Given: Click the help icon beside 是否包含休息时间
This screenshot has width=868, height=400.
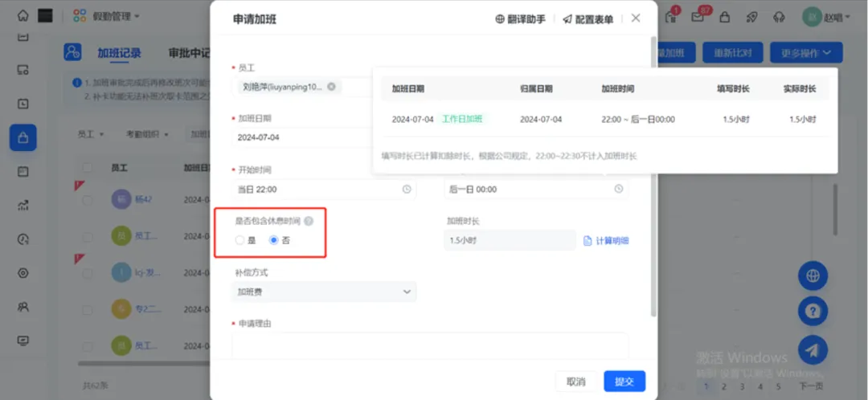Looking at the screenshot, I should coord(309,222).
